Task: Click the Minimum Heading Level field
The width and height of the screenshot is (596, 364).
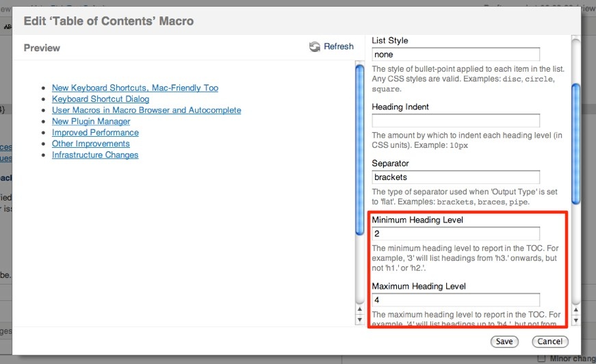Action: (456, 234)
